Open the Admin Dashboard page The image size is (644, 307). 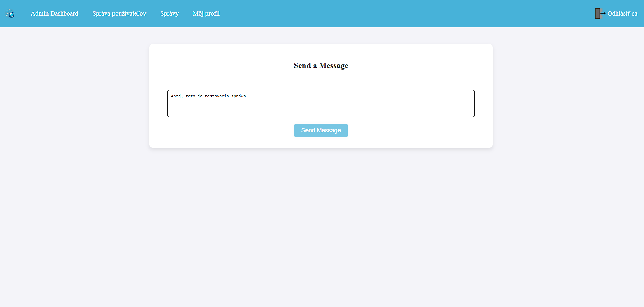tap(55, 13)
